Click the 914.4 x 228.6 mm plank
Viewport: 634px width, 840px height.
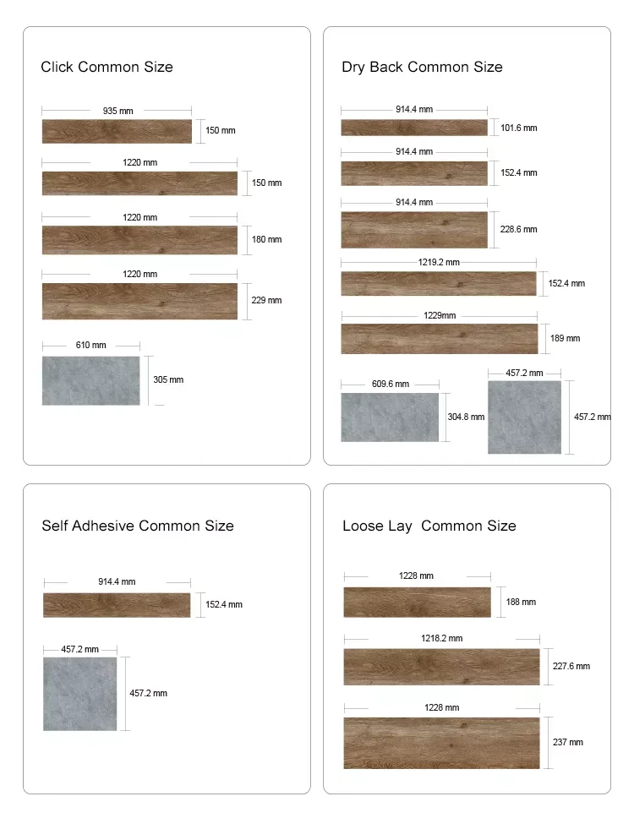pos(414,230)
